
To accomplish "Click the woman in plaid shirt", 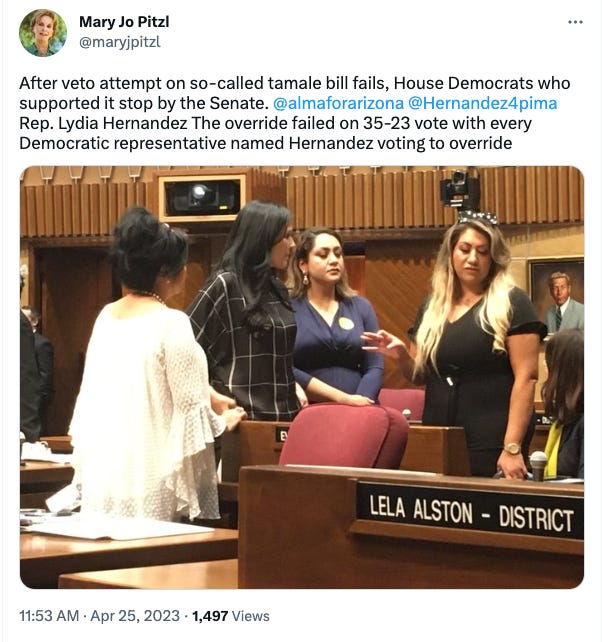I will (x=248, y=315).
